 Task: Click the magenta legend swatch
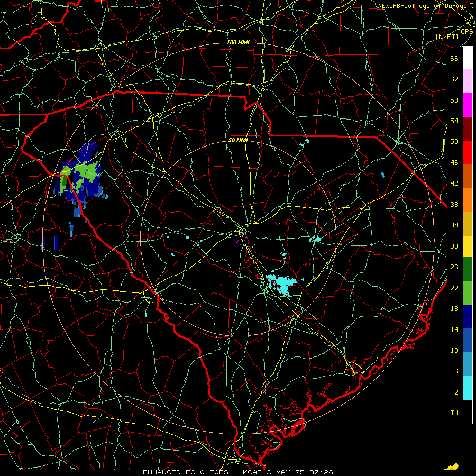467,105
